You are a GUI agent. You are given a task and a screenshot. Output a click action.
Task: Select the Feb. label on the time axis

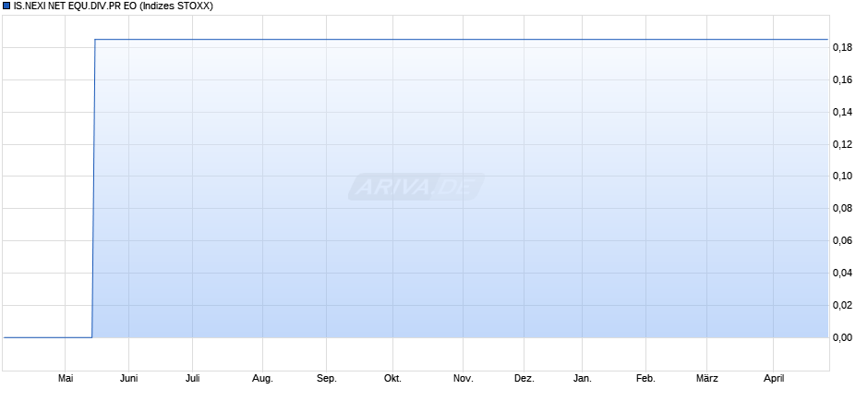(x=646, y=378)
